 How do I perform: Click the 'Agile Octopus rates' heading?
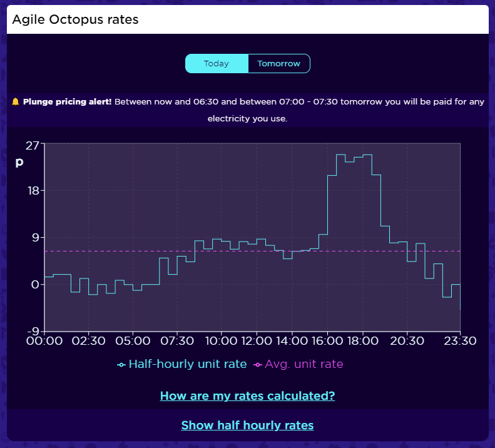click(x=75, y=19)
